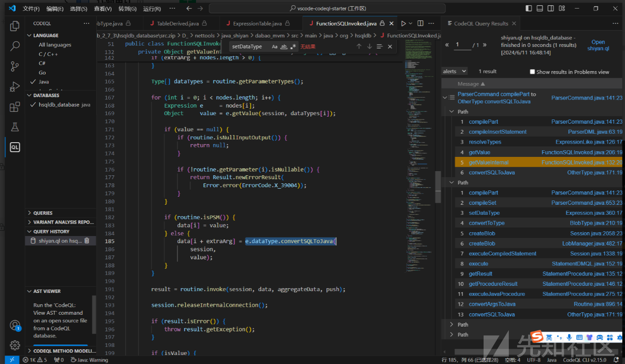
Task: Select hsqldb_database as current database
Action: point(61,105)
